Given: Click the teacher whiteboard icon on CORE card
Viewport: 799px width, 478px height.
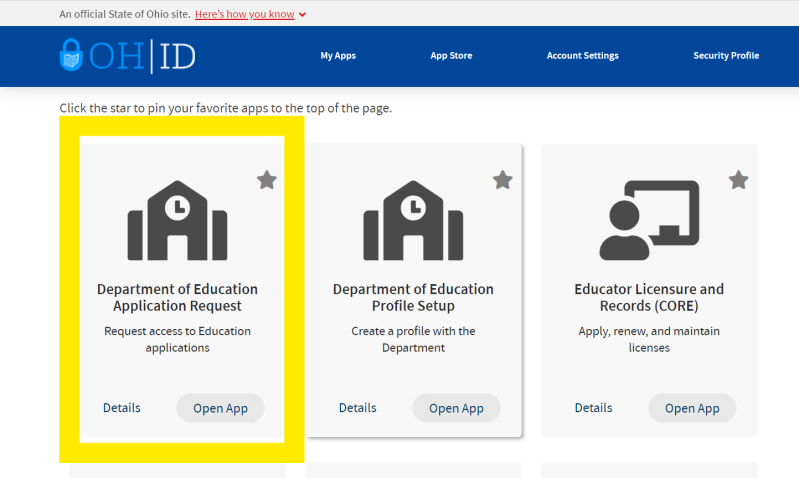Looking at the screenshot, I should click(x=649, y=220).
